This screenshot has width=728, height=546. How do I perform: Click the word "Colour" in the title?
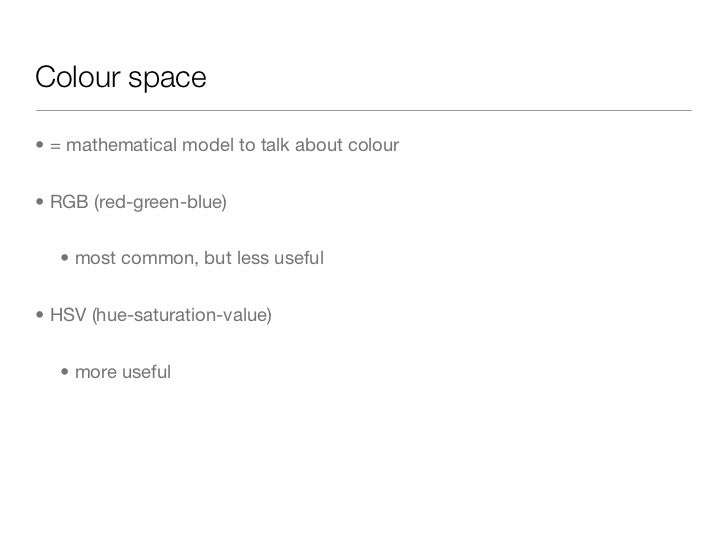coord(76,76)
